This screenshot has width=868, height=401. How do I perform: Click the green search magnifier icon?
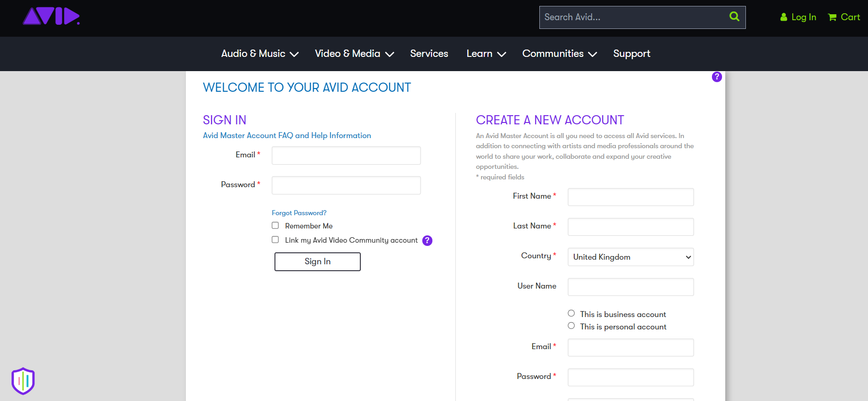[734, 17]
